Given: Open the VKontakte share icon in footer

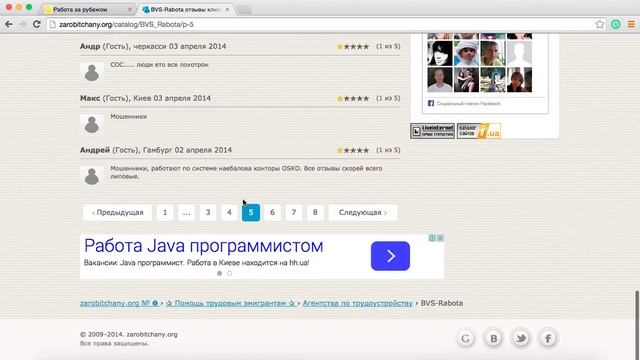Looking at the screenshot, I should pyautogui.click(x=493, y=338).
